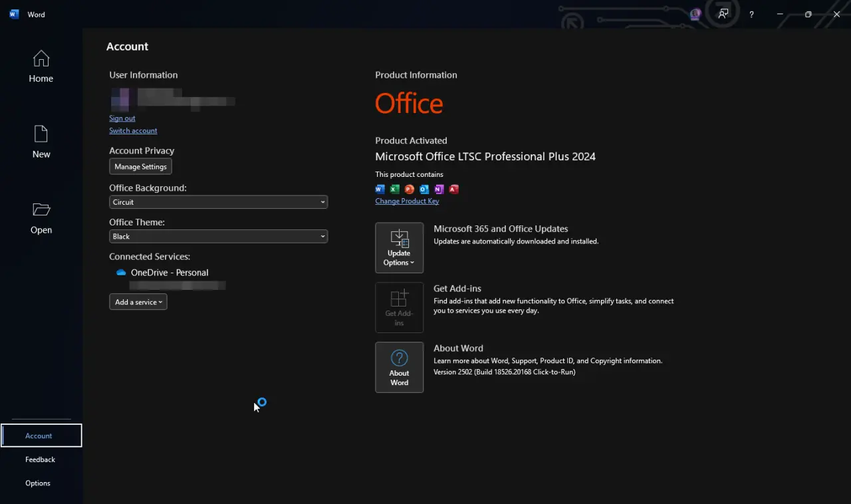Click the user profile avatar in title bar
851x504 pixels.
click(695, 14)
